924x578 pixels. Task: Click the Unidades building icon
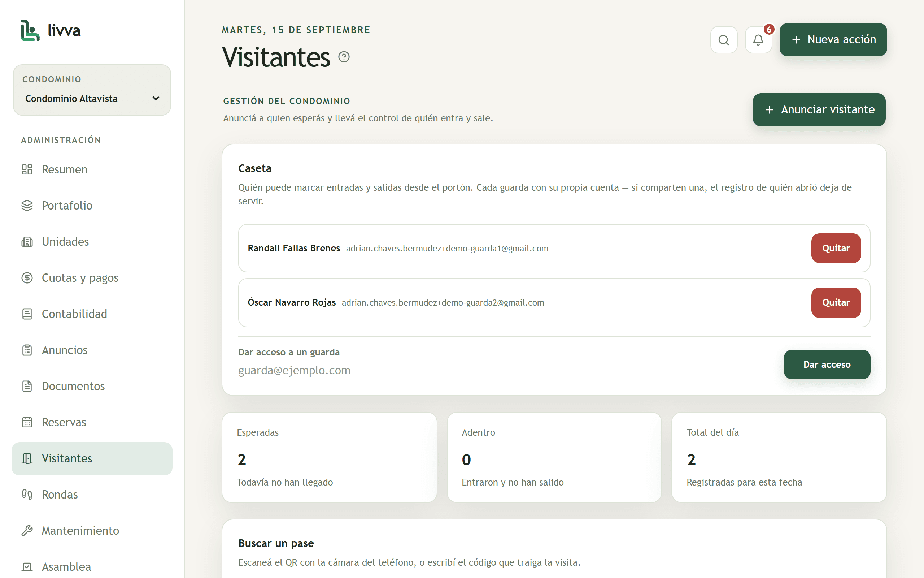27,242
